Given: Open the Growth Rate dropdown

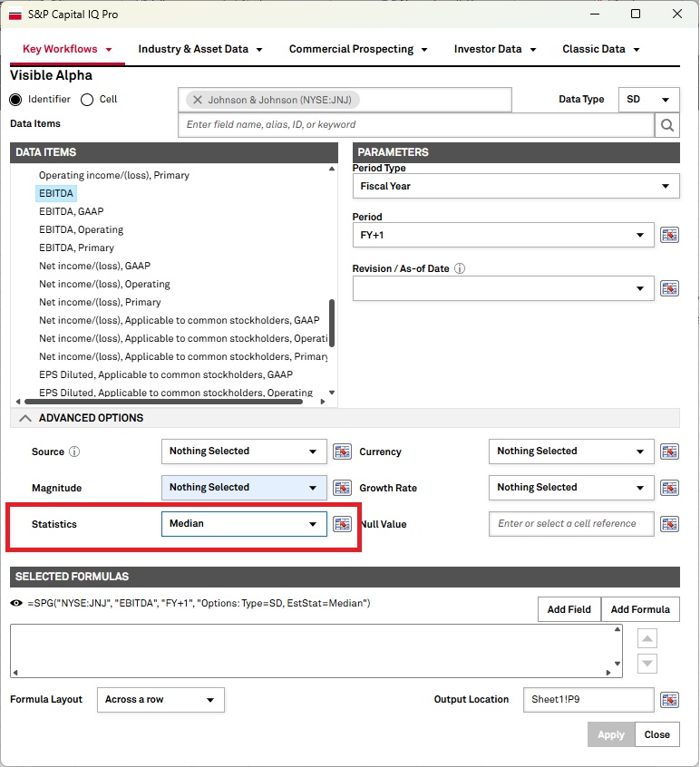Looking at the screenshot, I should tap(571, 487).
